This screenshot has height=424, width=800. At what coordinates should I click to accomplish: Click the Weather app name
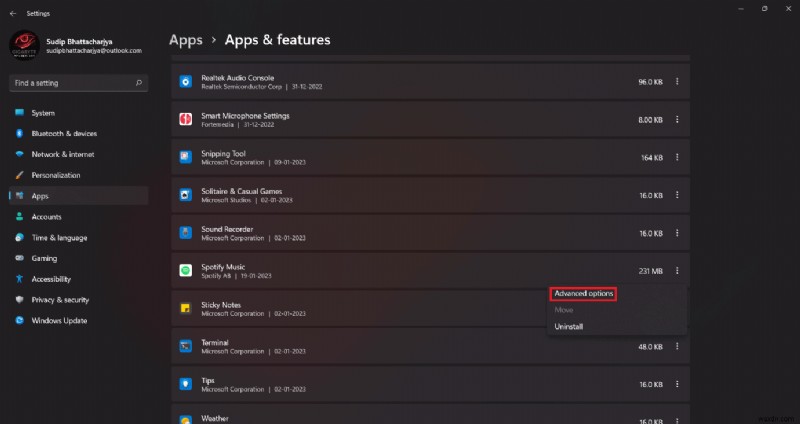coord(215,418)
